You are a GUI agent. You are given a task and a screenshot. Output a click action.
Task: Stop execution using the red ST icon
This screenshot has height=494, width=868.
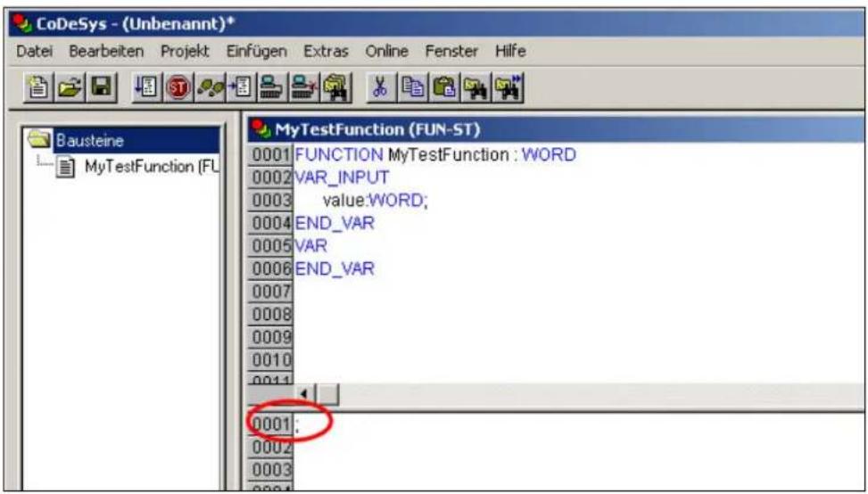tap(177, 88)
